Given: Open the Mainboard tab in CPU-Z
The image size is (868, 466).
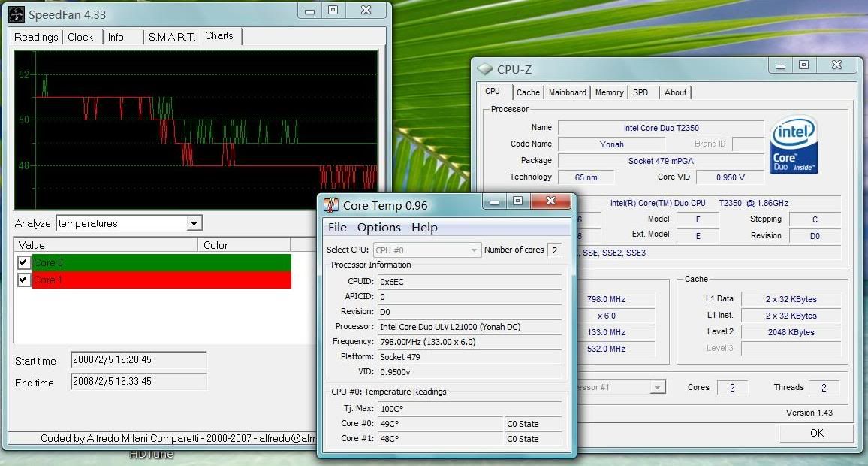Looking at the screenshot, I should tap(568, 92).
